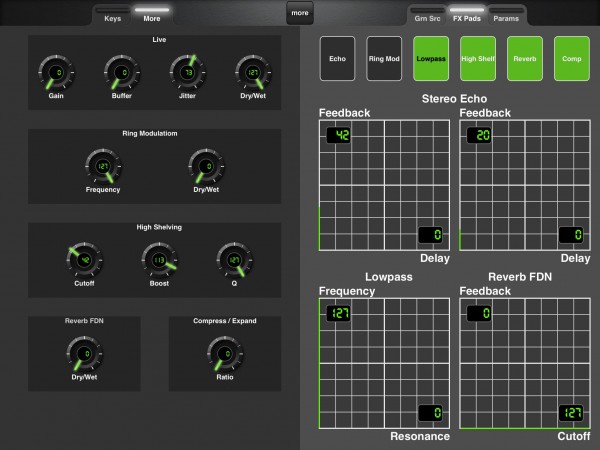Click the Feedback value 42 readout
This screenshot has width=600, height=450.
pos(338,135)
